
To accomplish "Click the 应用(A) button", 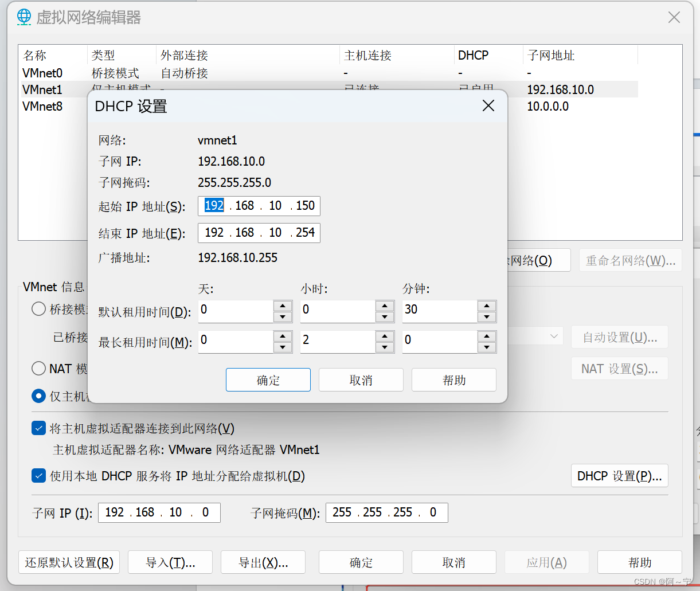I will click(x=547, y=562).
